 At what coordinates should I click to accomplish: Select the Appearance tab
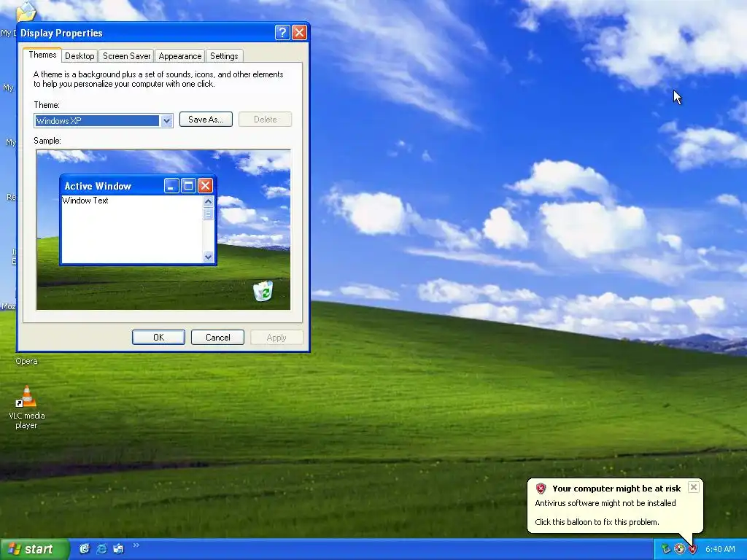pos(179,56)
